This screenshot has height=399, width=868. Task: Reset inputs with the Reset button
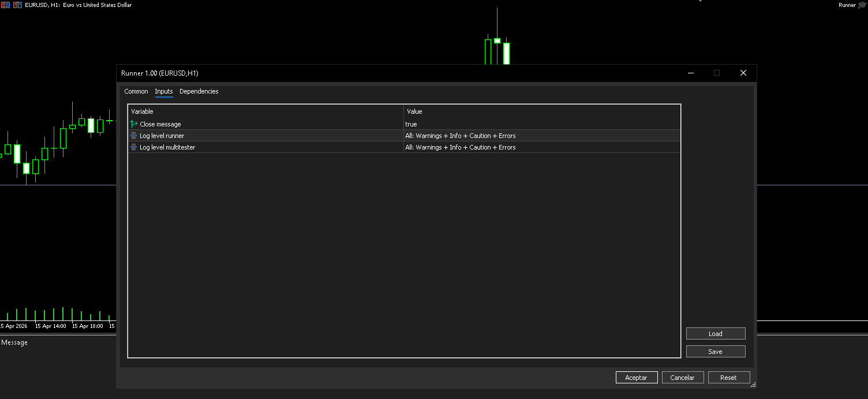728,378
